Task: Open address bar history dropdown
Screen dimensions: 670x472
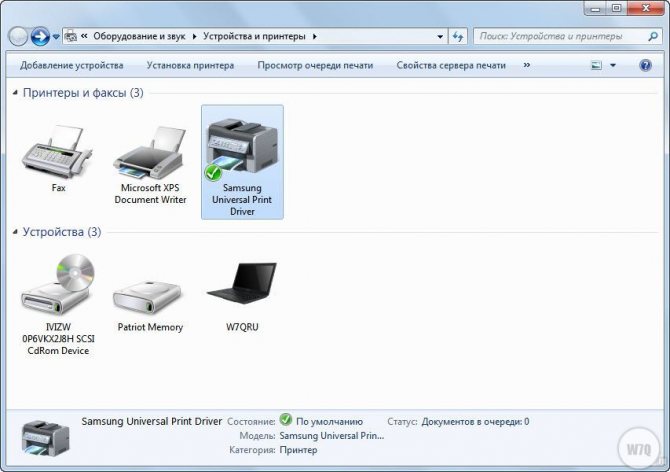Action: [x=440, y=36]
